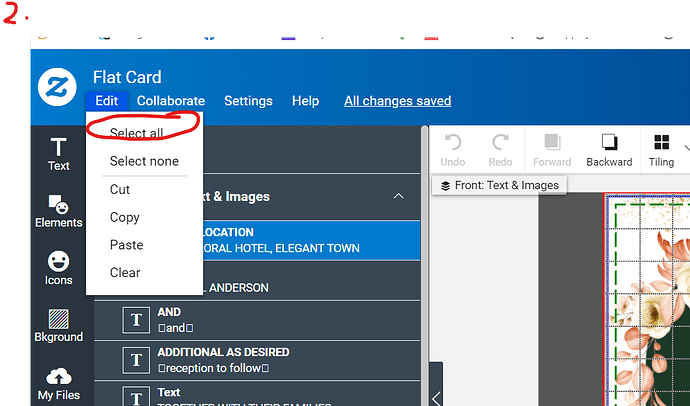Screen dimensions: 690x406
Task: Click the Zazzle logo icon
Action: pyautogui.click(x=57, y=87)
